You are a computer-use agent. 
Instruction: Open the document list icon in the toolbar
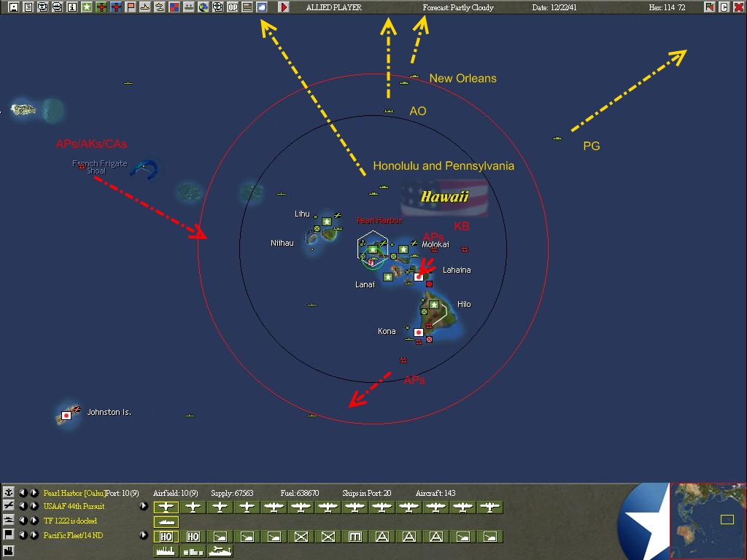[x=28, y=7]
